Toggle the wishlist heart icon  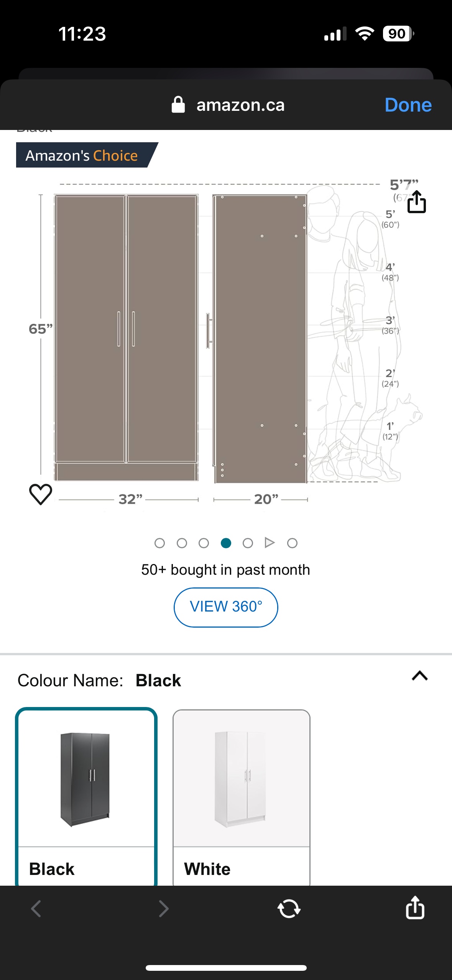tap(41, 495)
